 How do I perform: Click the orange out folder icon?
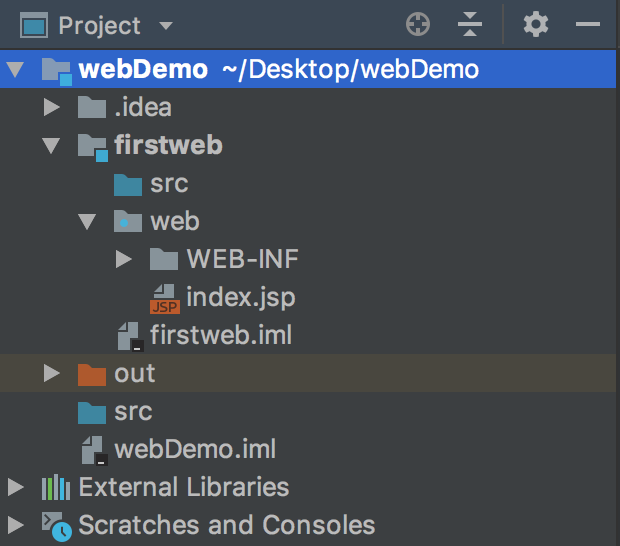92,374
